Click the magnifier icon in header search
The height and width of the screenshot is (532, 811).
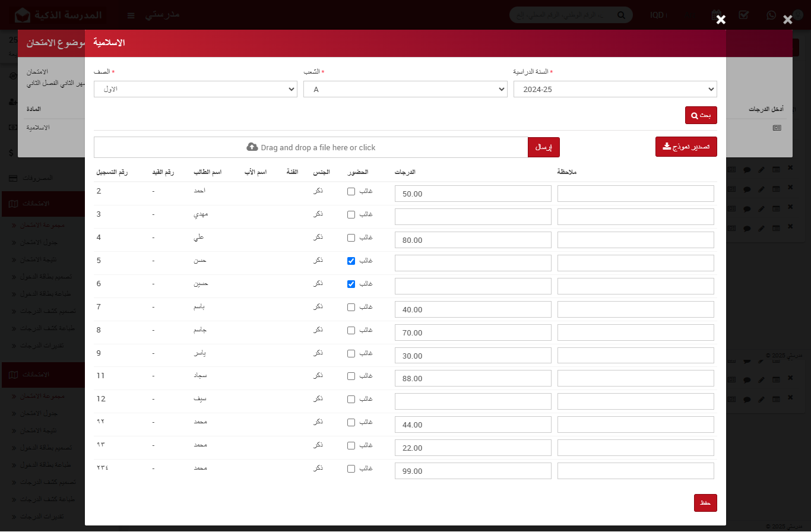[x=621, y=15]
